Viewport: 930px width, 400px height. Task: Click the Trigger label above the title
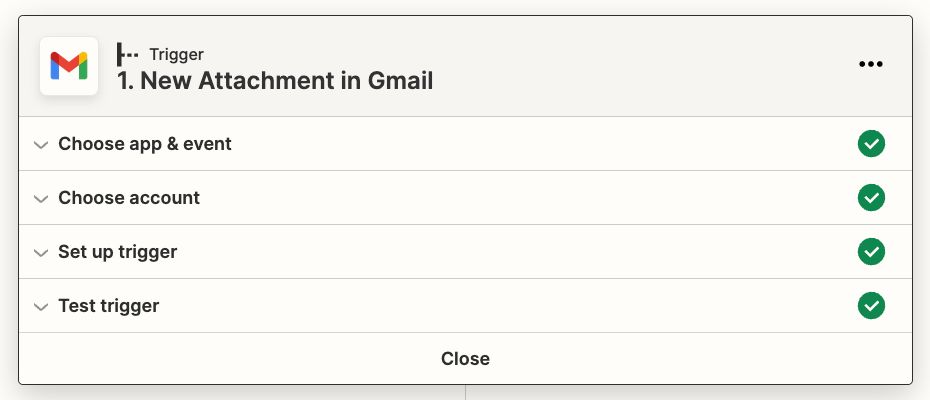(177, 54)
